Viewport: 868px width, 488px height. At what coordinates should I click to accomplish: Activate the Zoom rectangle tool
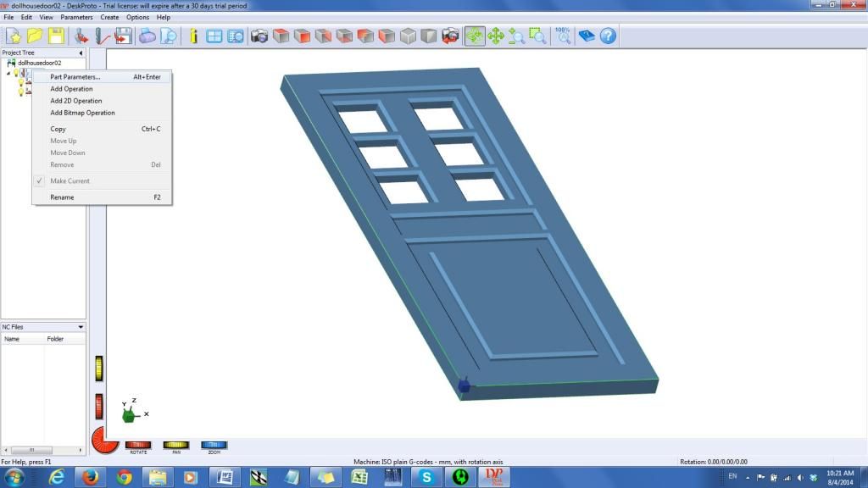(537, 36)
